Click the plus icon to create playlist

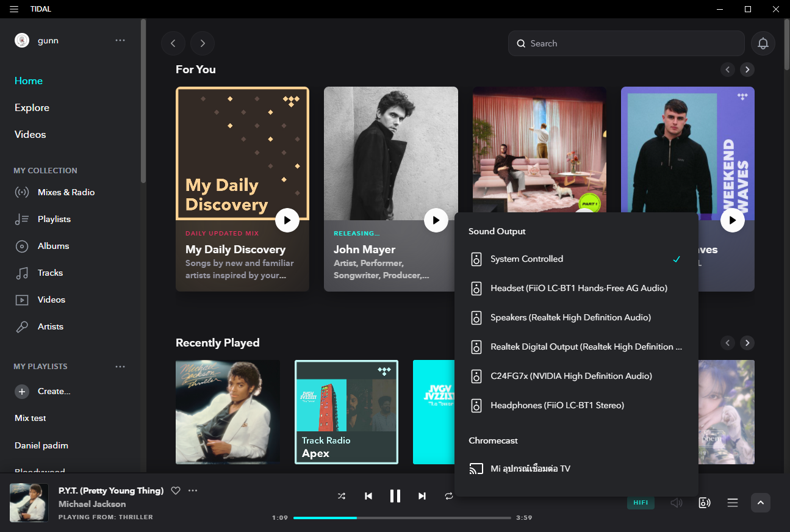coord(22,392)
